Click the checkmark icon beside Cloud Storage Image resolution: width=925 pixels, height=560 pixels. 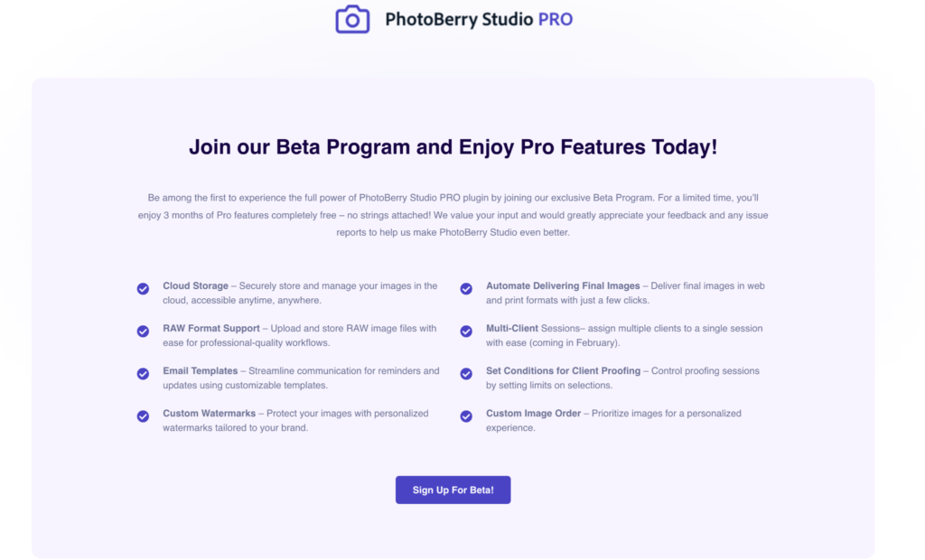(x=143, y=289)
